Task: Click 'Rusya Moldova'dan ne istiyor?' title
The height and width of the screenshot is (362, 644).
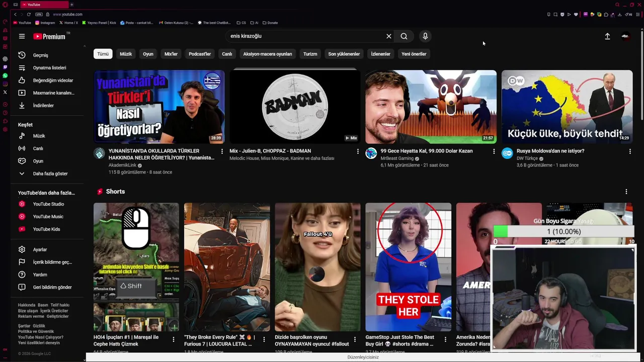Action: (x=550, y=151)
